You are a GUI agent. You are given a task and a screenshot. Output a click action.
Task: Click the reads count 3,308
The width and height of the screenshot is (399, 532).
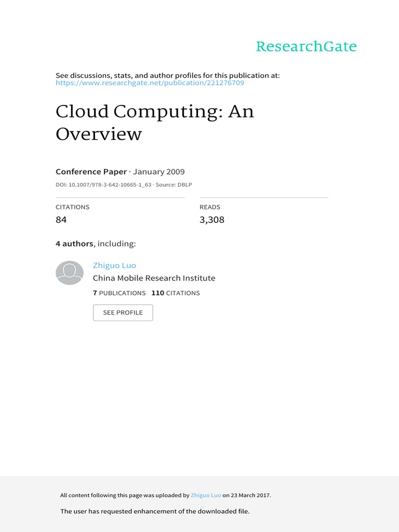[x=212, y=220]
